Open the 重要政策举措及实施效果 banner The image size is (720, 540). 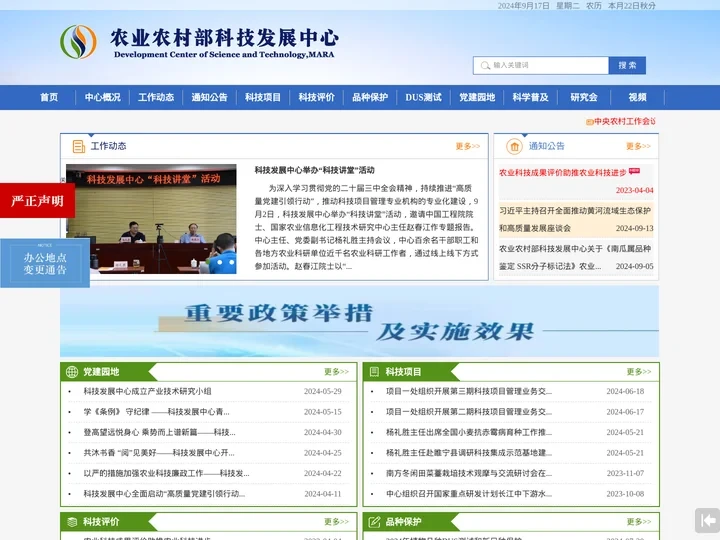point(360,321)
